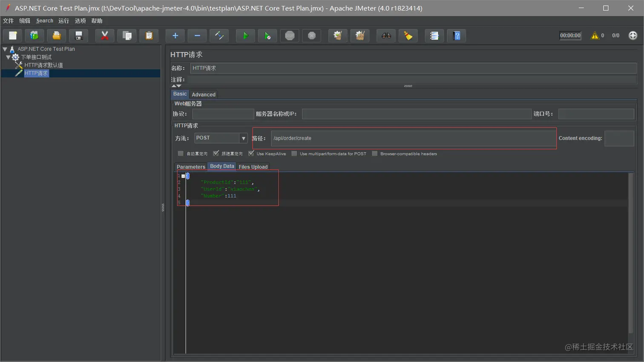The width and height of the screenshot is (644, 362).
Task: Click the Clear broom icon
Action: click(338, 36)
